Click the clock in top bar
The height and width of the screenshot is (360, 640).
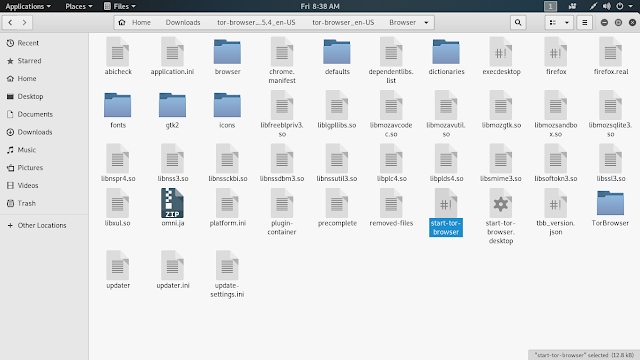[x=320, y=6]
